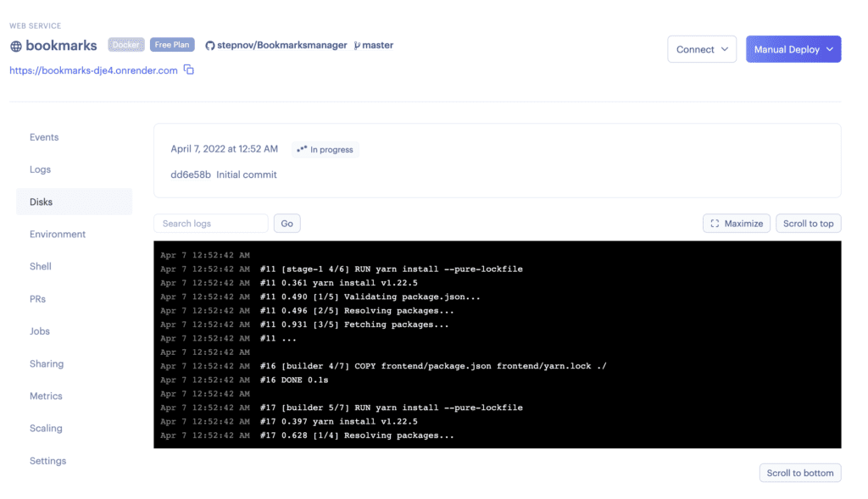Open the Manual Deploy dropdown
The width and height of the screenshot is (868, 499).
click(x=793, y=49)
